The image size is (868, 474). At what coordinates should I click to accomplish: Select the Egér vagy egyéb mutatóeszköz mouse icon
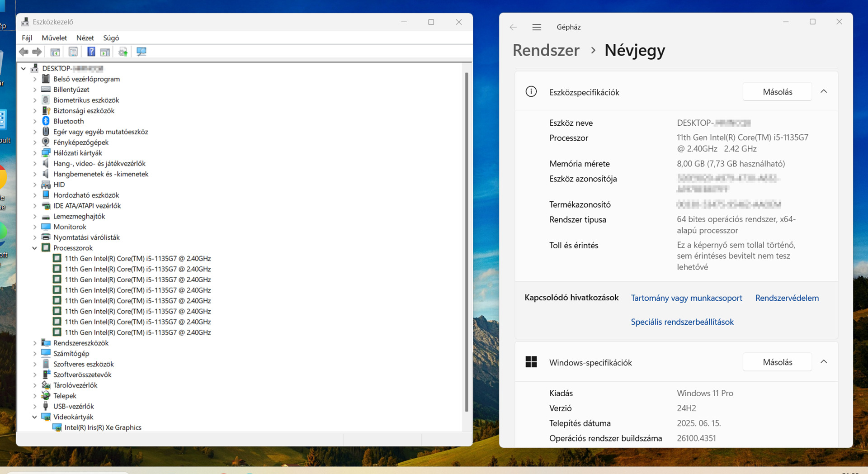(46, 132)
